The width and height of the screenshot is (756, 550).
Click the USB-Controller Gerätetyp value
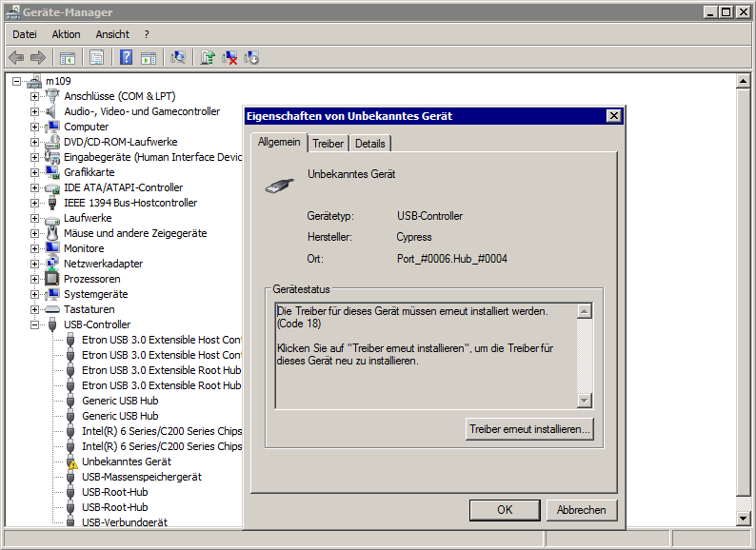[429, 216]
